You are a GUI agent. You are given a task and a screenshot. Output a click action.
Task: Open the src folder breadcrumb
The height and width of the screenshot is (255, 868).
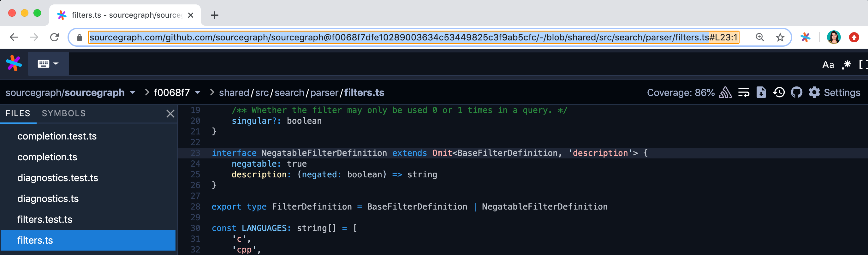click(262, 92)
